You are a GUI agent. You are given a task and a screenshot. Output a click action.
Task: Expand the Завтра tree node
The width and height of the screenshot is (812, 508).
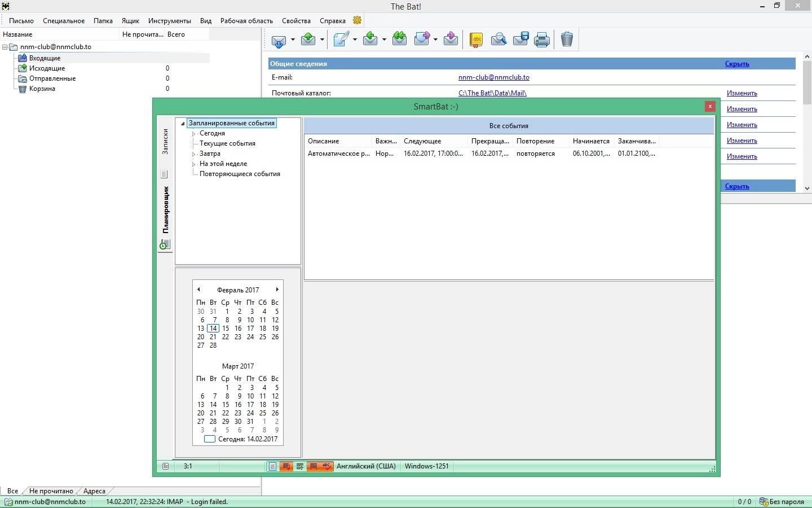[x=193, y=154]
